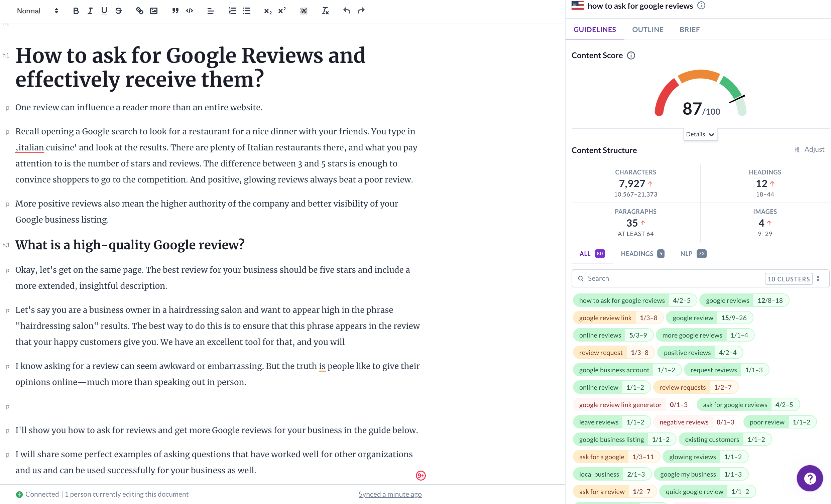The image size is (831, 504).
Task: Select the google review link keyword pill
Action: click(x=605, y=317)
